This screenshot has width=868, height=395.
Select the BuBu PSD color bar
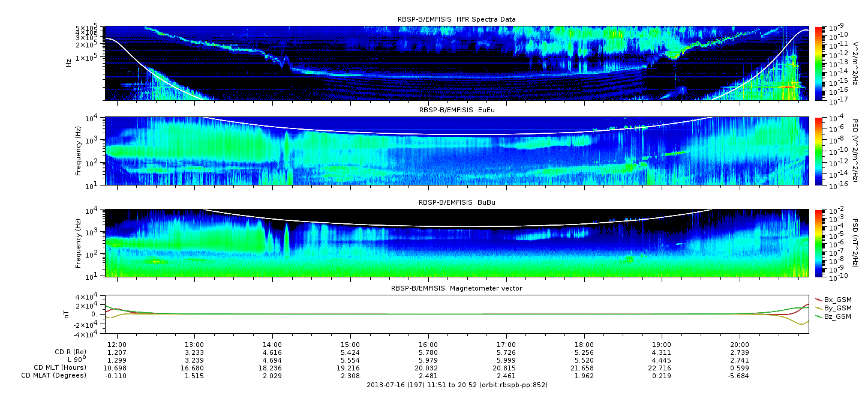(x=818, y=243)
